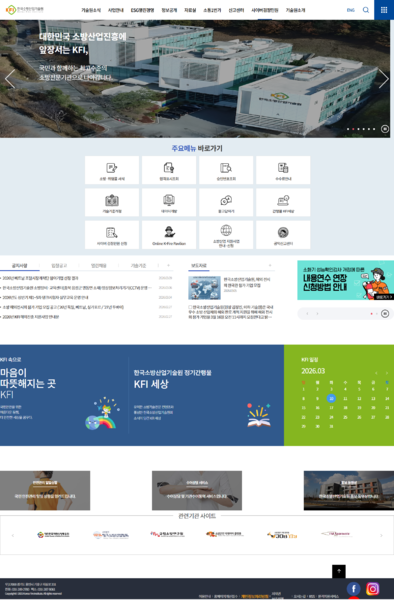Open the checklist-with-pencil icon quick menu tile
Viewport: 394px width, 600px height.
pyautogui.click(x=112, y=235)
